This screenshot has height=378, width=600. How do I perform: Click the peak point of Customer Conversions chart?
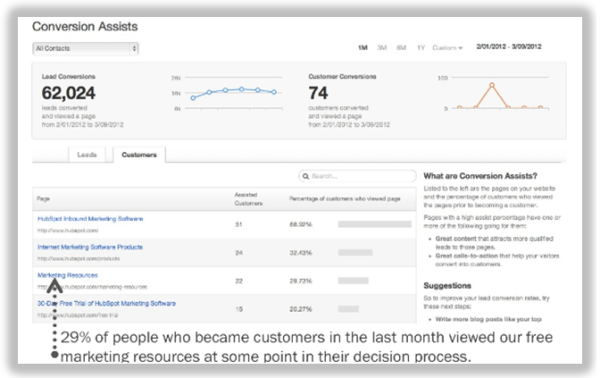(492, 85)
